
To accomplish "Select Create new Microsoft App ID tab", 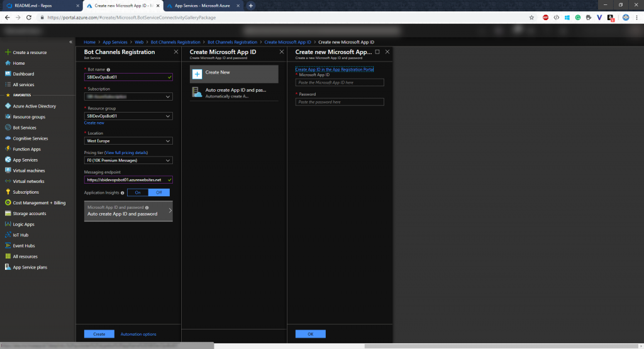I will click(x=123, y=6).
